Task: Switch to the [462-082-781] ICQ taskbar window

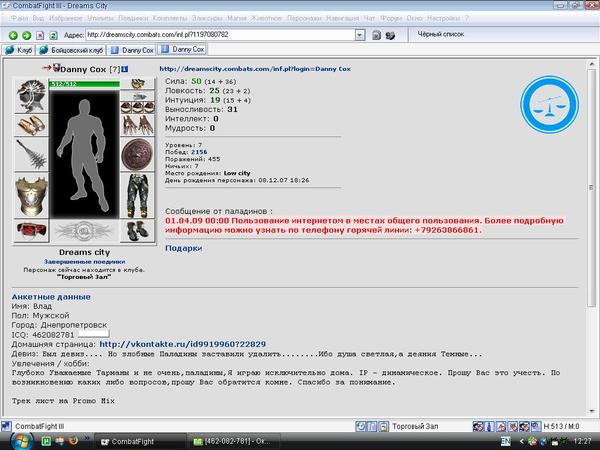Action: coord(233,442)
